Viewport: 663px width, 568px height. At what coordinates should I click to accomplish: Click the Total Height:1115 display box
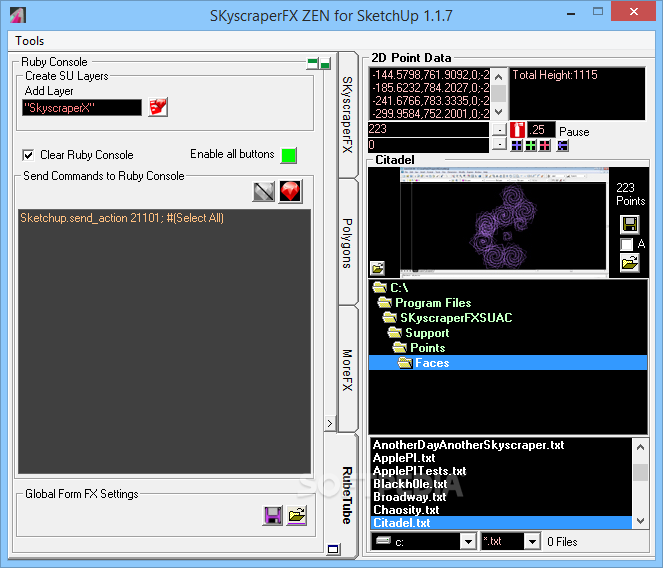point(577,93)
